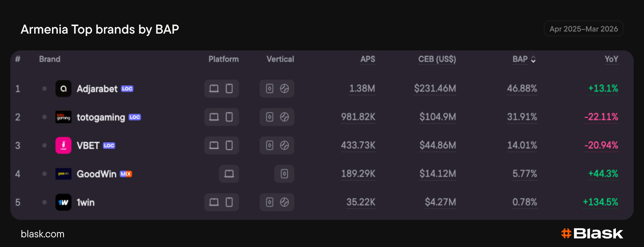
Task: Click the GoodWin desktop platform icon
Action: point(229,174)
